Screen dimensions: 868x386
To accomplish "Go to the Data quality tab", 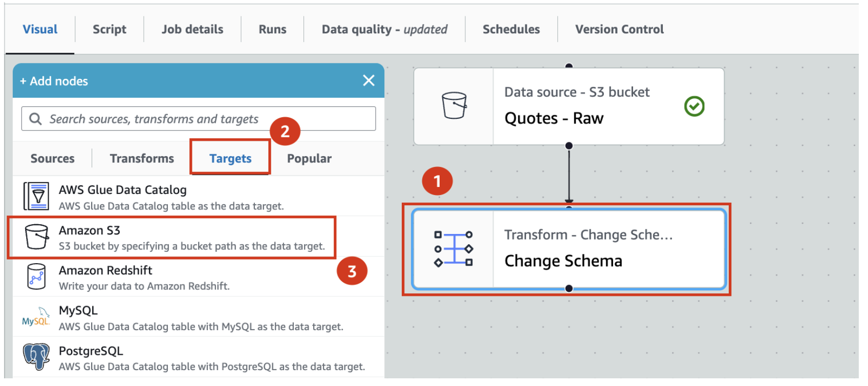I will click(384, 30).
